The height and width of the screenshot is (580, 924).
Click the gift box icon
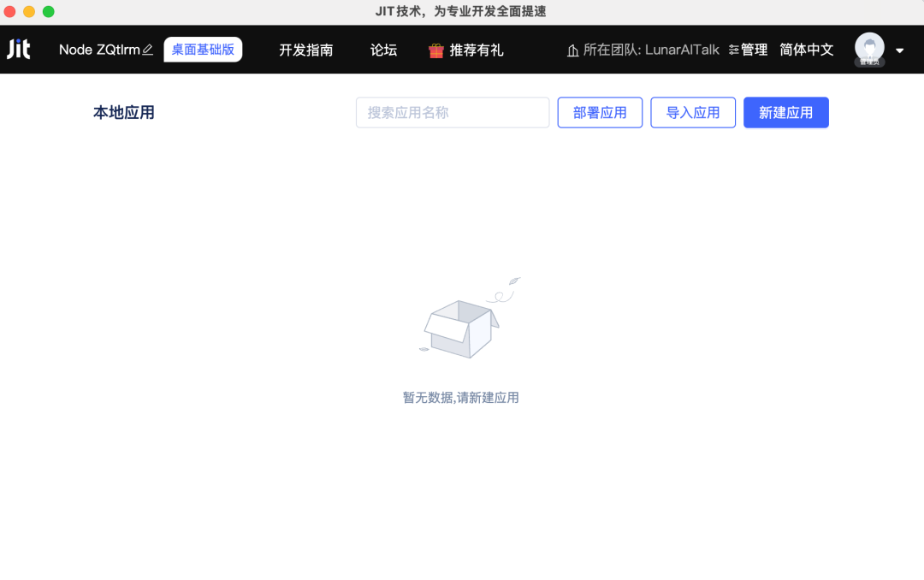pyautogui.click(x=436, y=50)
